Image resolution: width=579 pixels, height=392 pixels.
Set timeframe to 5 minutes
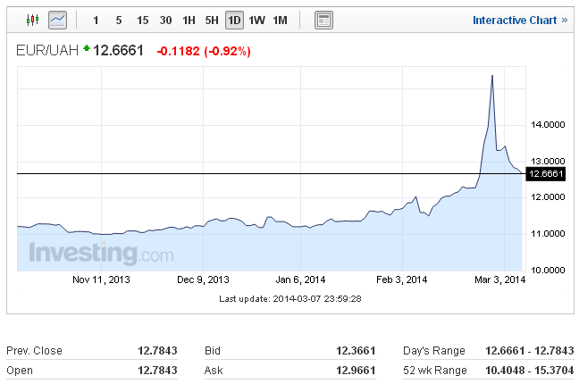(119, 20)
